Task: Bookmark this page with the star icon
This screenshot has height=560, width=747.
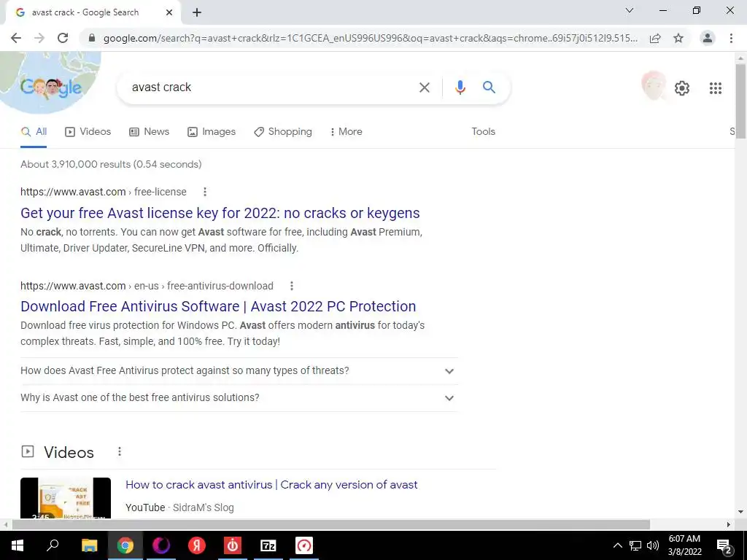Action: [x=678, y=38]
